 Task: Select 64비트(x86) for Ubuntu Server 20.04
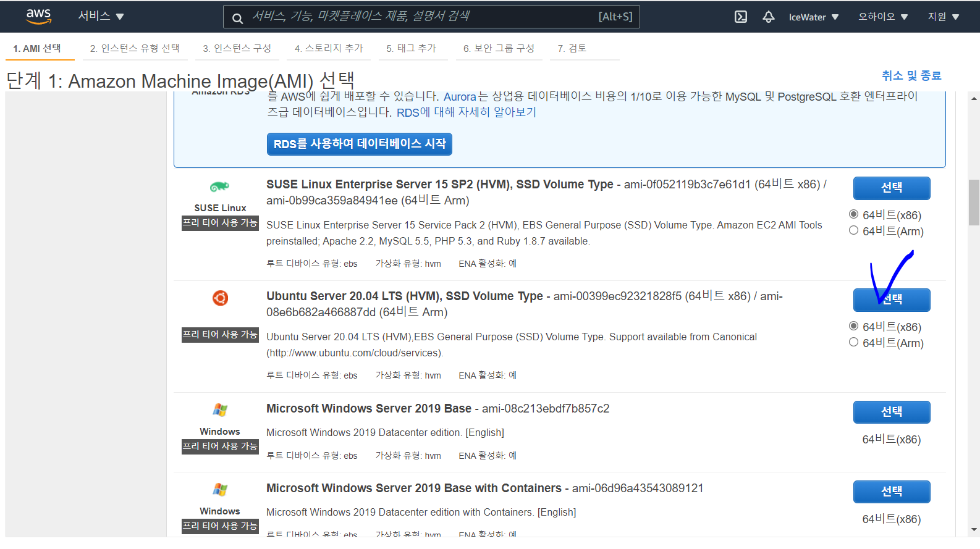tap(853, 326)
